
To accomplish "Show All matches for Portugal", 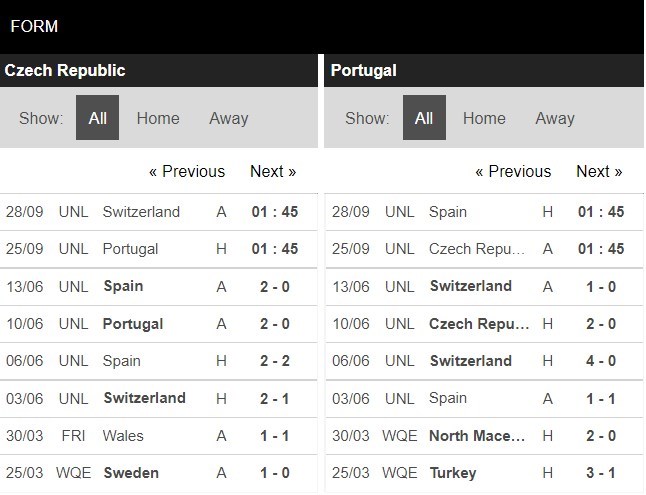I will point(424,118).
